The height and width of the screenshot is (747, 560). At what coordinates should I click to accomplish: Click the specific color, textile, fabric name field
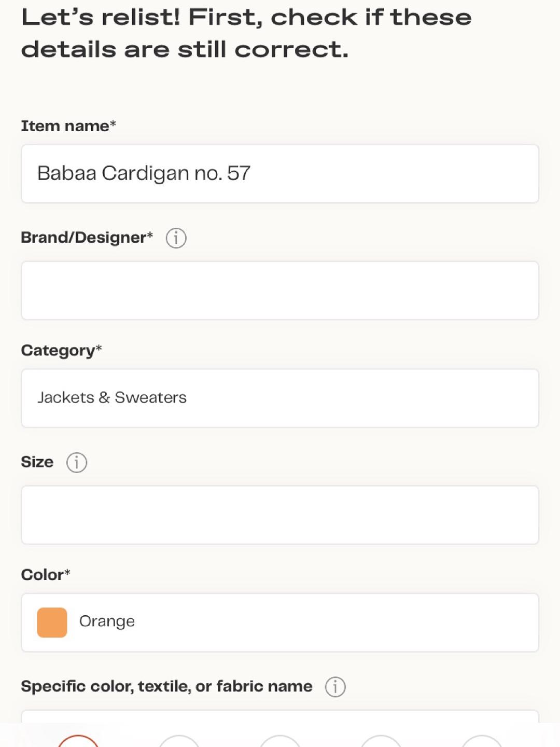pos(280,716)
